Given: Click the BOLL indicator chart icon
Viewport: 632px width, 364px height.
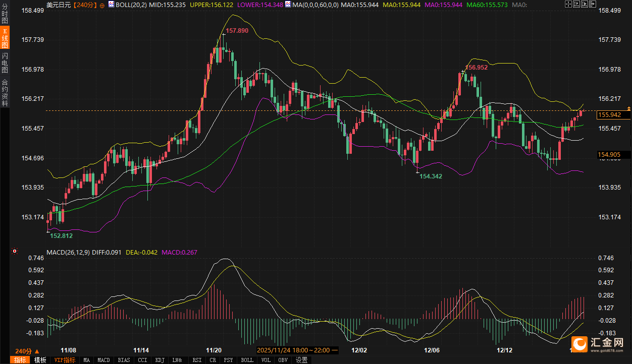Looking at the screenshot, I should click(x=111, y=5).
